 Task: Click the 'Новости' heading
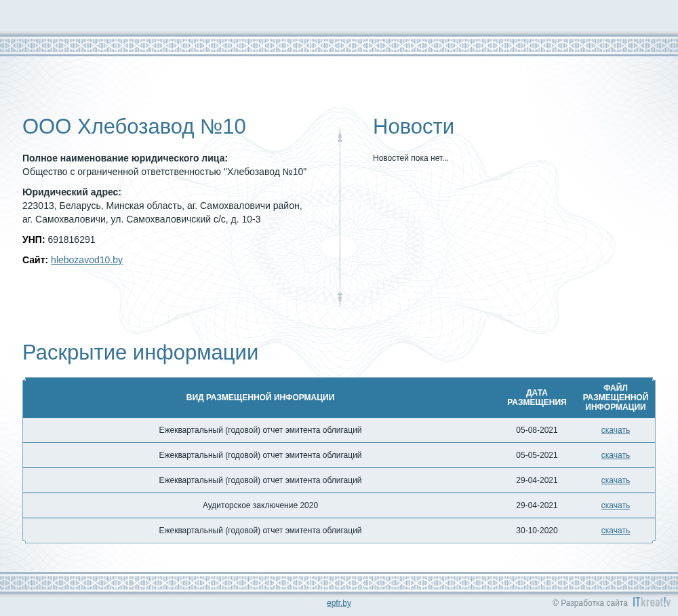(x=414, y=127)
